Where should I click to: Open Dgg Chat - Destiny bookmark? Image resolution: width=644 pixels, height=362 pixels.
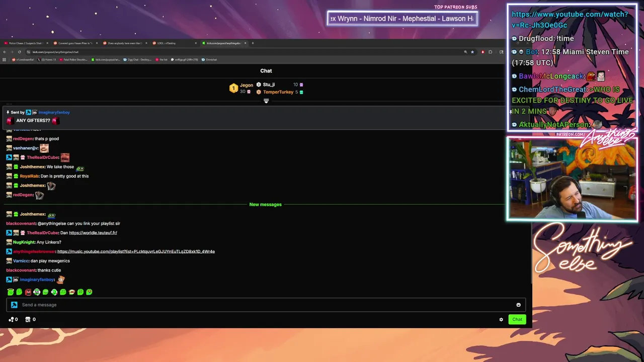pyautogui.click(x=137, y=59)
